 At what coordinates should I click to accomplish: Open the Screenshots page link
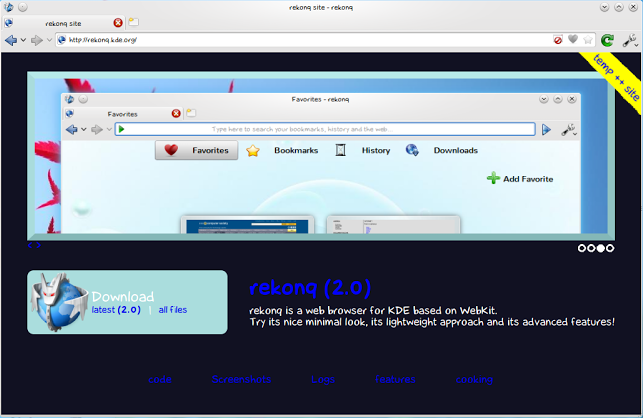point(241,380)
